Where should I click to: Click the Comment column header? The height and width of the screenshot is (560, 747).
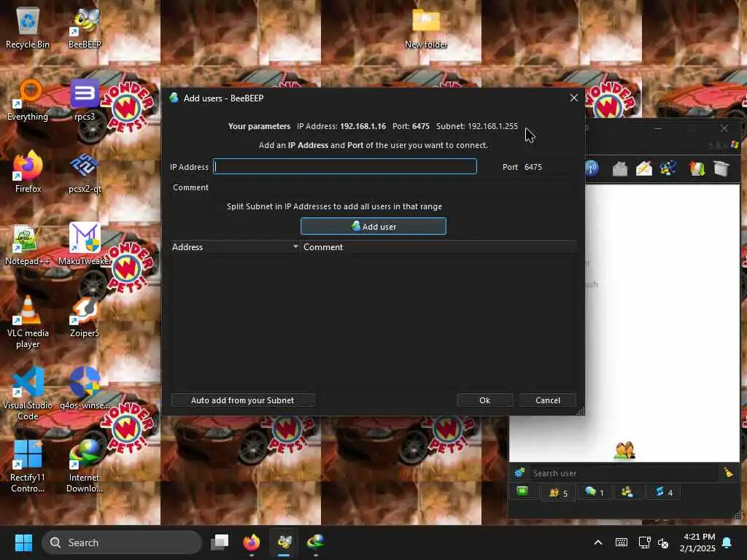(x=438, y=247)
